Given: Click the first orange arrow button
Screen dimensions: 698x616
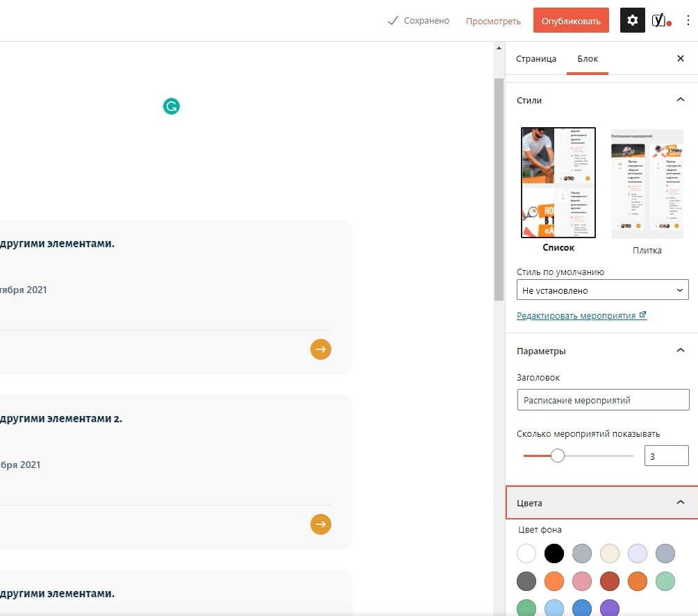Looking at the screenshot, I should [320, 349].
